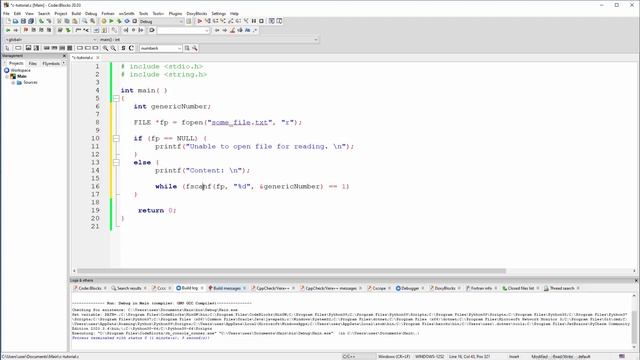Switch to the Files management tab
The image size is (640, 360).
click(x=32, y=63)
